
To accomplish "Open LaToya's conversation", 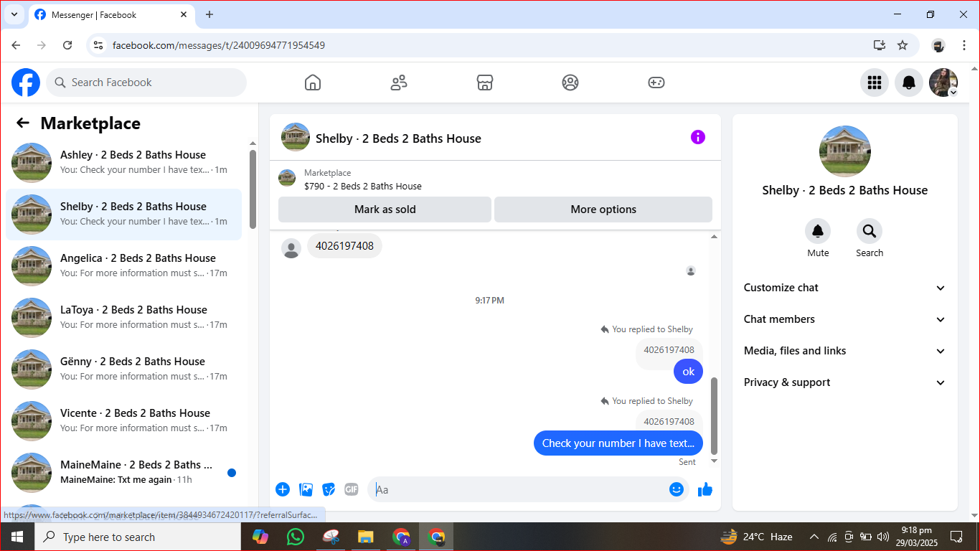I will point(123,318).
